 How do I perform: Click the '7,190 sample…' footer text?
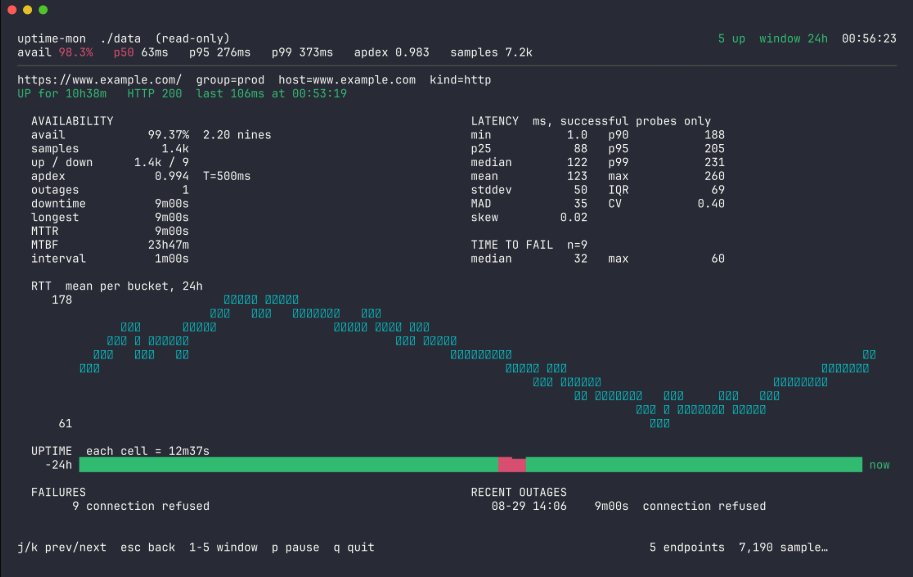[x=783, y=547]
